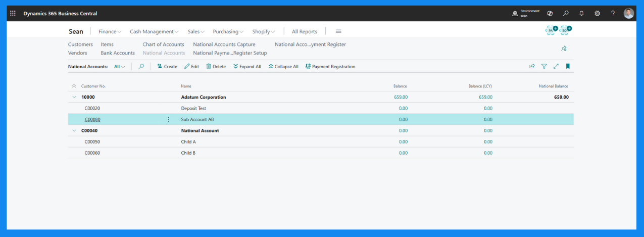Collapse the 10000 Adatum Corporation row
This screenshot has height=237, width=644.
click(74, 97)
